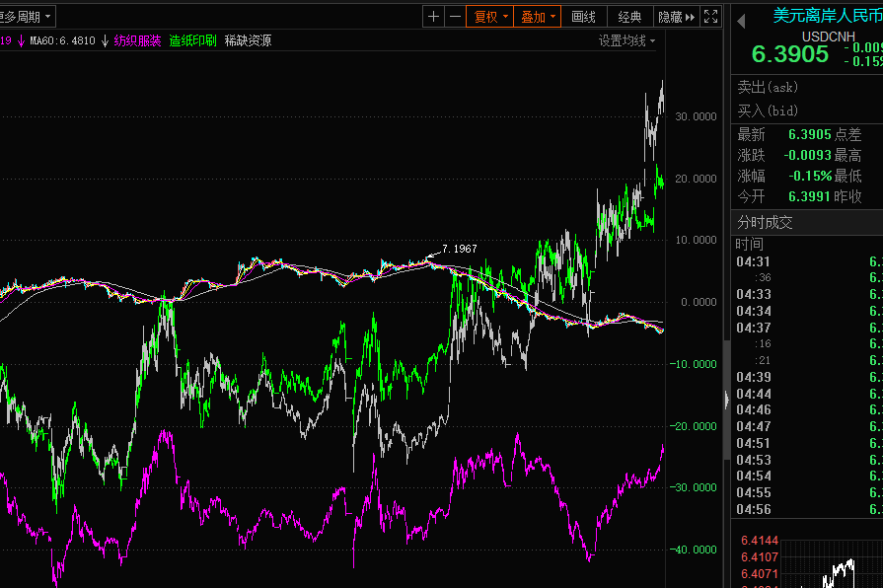The image size is (883, 588).
Task: Click the 经典 classic view button
Action: pos(629,17)
